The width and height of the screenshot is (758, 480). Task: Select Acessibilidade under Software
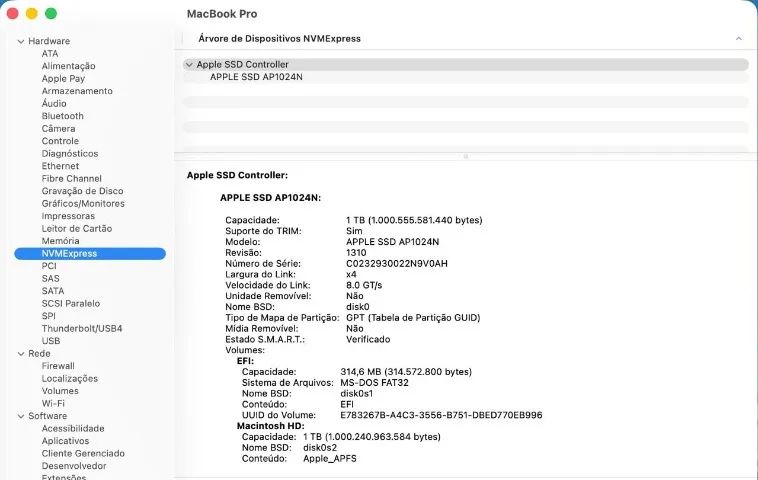[x=73, y=429]
